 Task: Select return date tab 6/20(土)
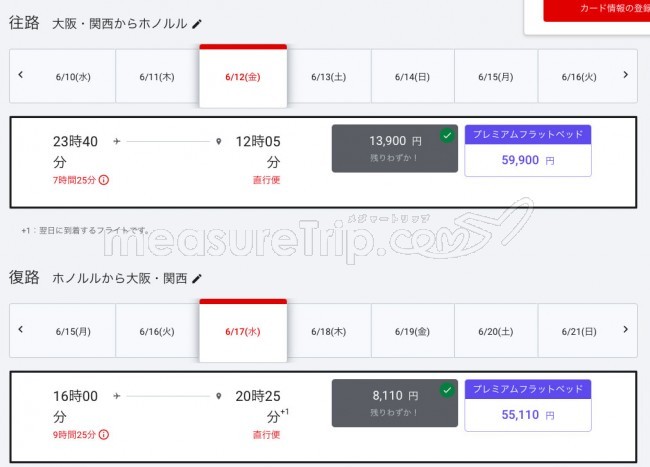(x=496, y=331)
